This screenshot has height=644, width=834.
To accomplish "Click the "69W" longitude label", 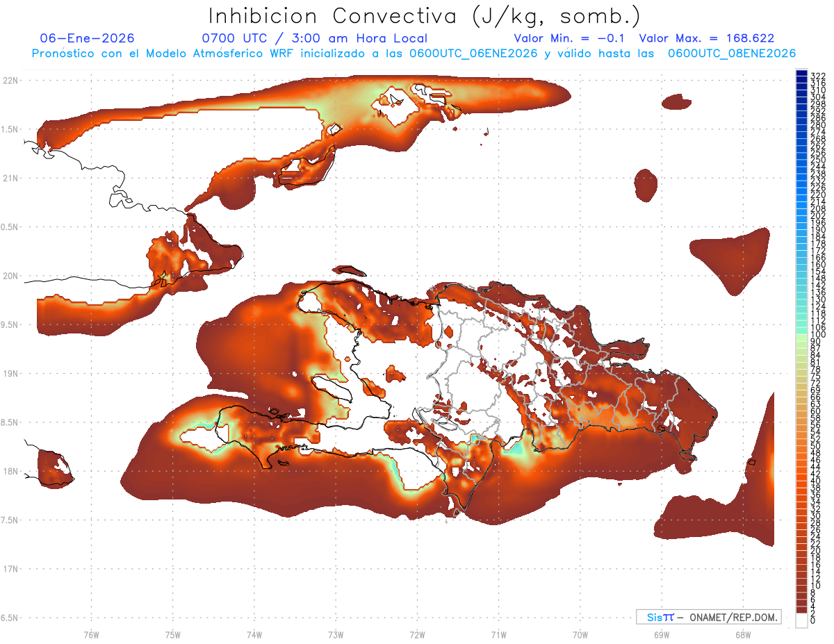I will click(662, 634).
